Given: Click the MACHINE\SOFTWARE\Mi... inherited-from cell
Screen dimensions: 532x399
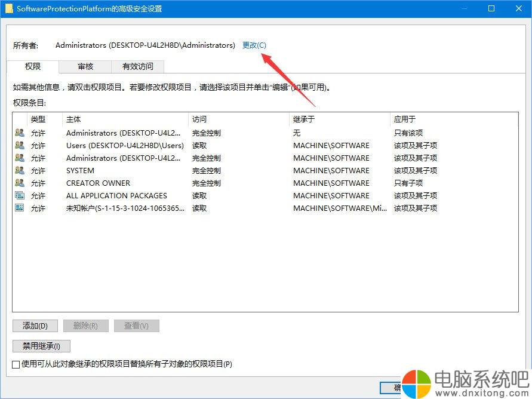Looking at the screenshot, I should coord(340,208).
